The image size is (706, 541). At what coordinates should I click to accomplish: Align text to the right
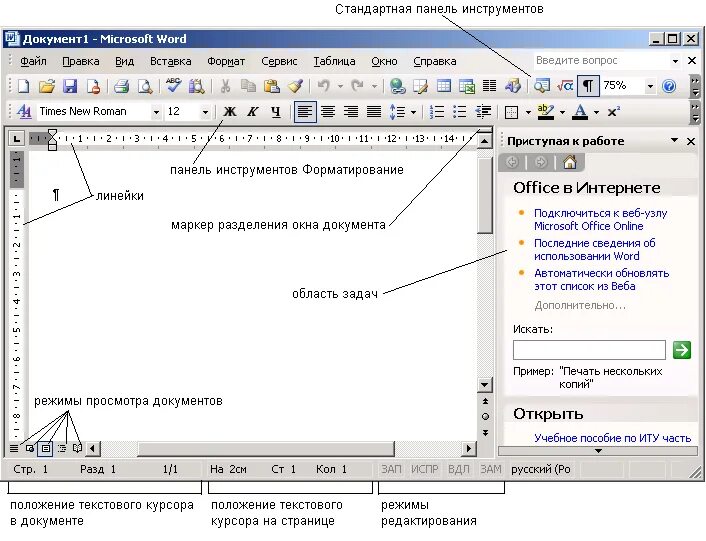(351, 111)
